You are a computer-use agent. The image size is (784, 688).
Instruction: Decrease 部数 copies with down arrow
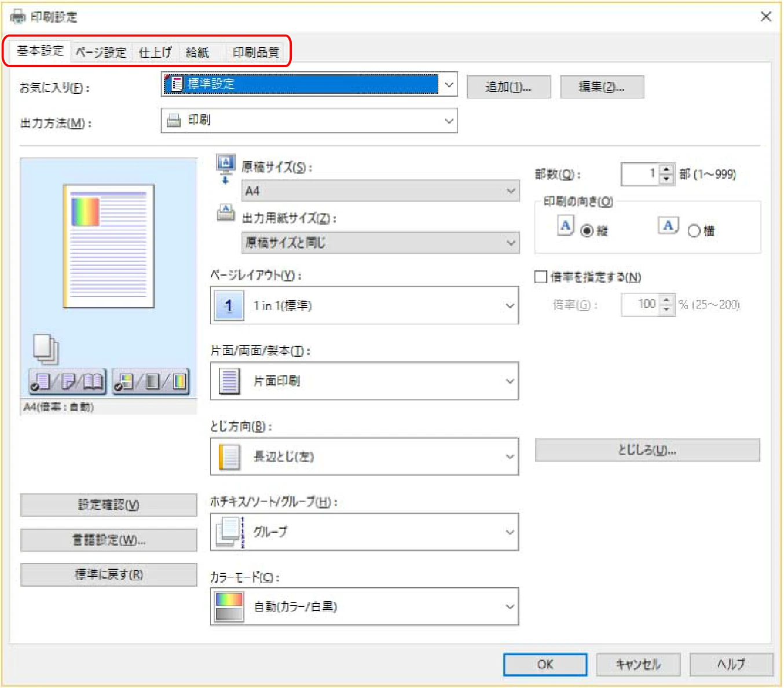(x=667, y=180)
